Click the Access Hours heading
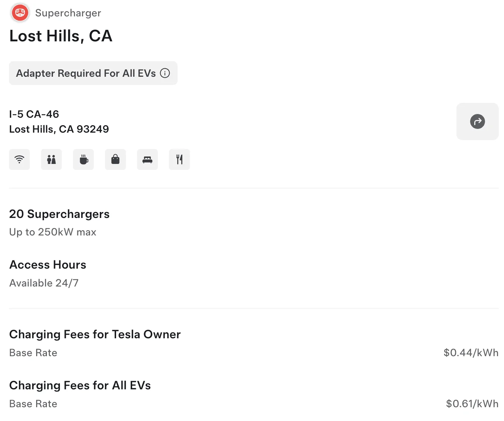This screenshot has height=421, width=504. point(48,265)
